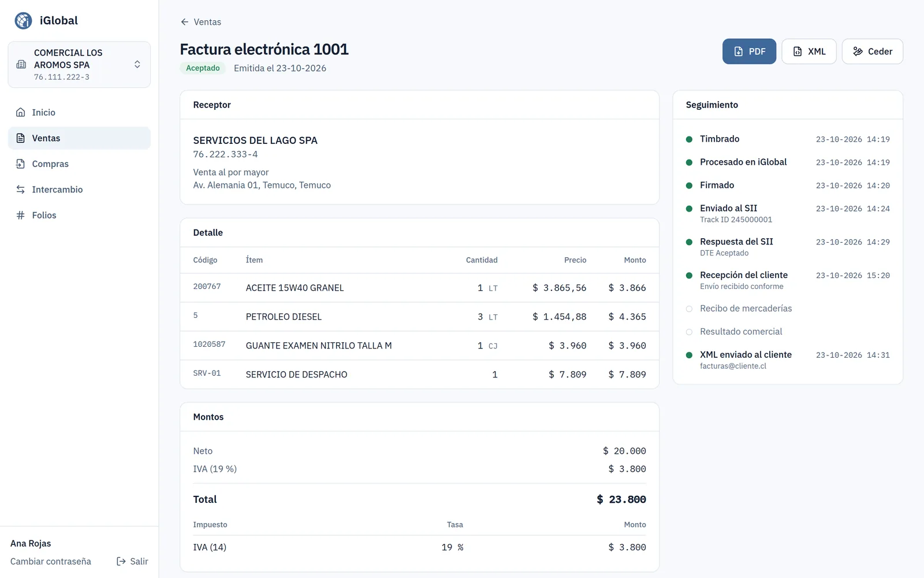Click the Compras icon in sidebar

click(x=20, y=164)
